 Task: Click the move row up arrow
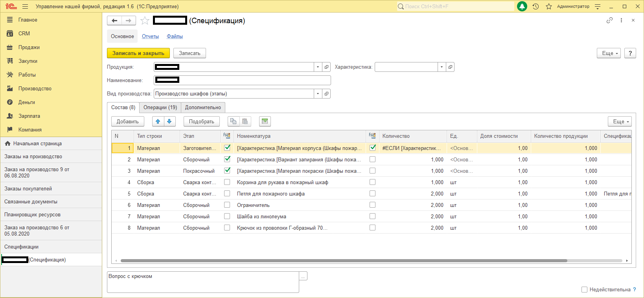(x=158, y=121)
